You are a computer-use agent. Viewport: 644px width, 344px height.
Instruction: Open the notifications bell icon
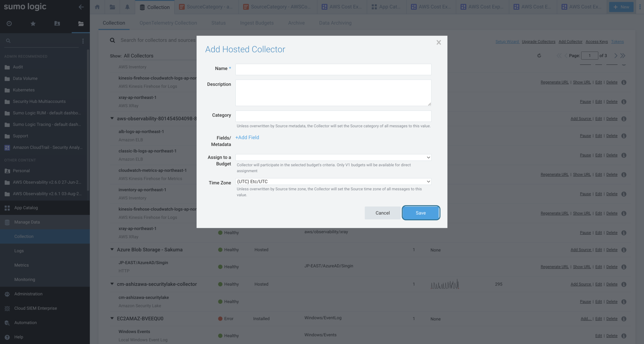click(127, 7)
